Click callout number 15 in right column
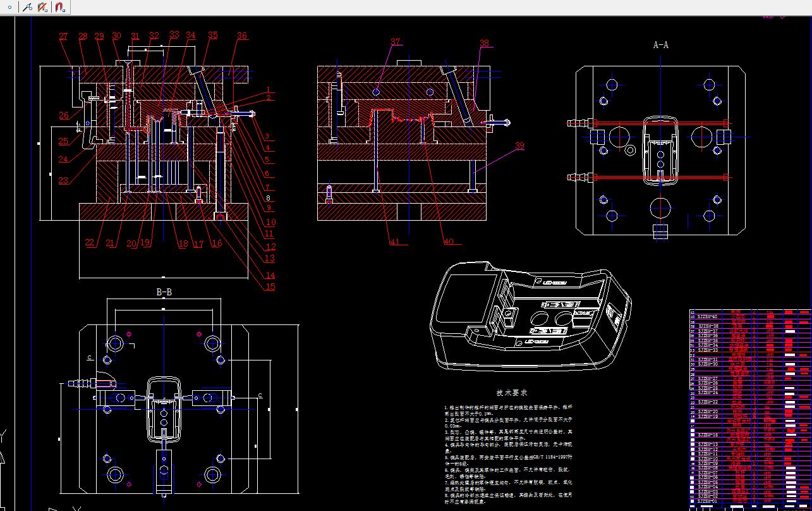812x511 pixels. click(270, 286)
